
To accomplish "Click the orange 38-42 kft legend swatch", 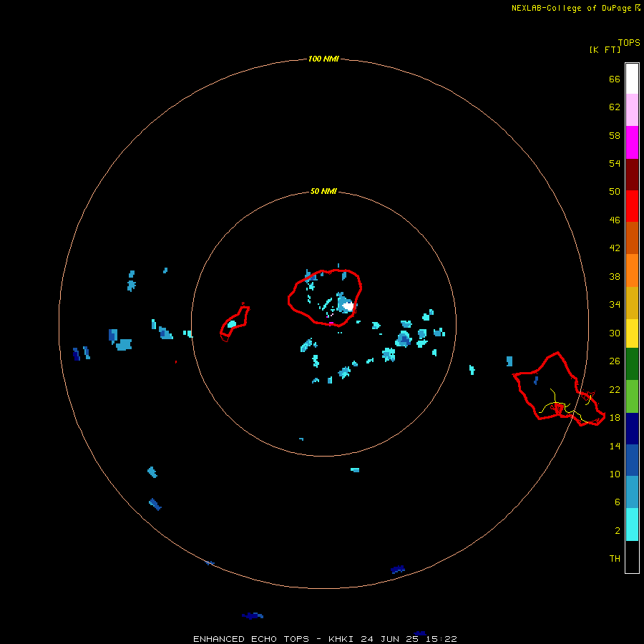I will point(632,270).
